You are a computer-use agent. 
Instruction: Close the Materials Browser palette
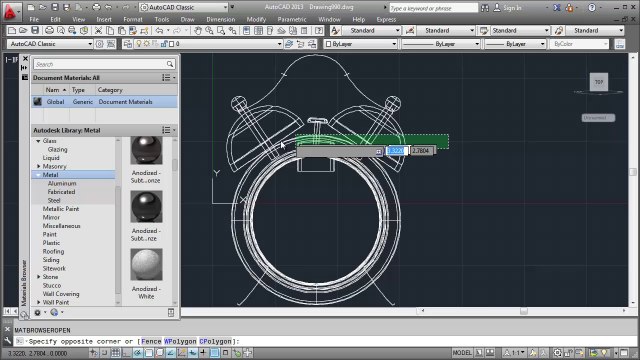[25, 59]
